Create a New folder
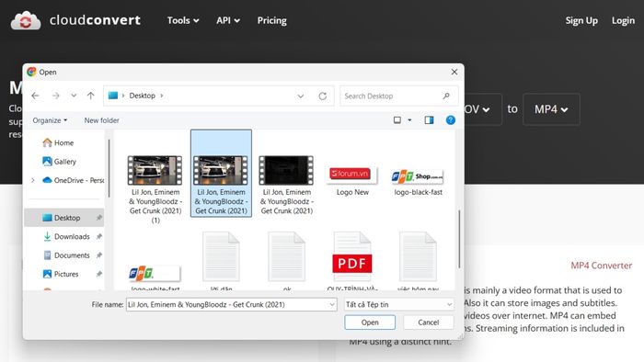 pos(101,120)
